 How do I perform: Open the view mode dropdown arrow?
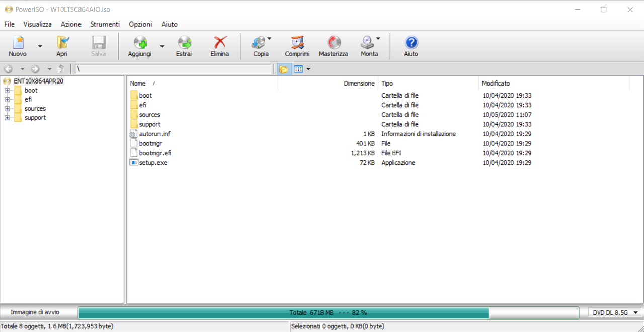308,69
